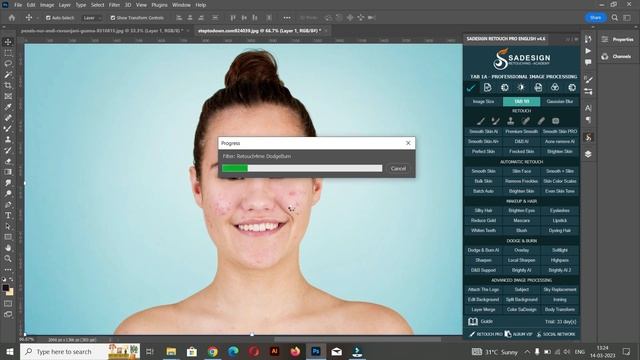This screenshot has width=640, height=360.
Task: Open Google Chrome from the taskbar
Action: pos(212,351)
